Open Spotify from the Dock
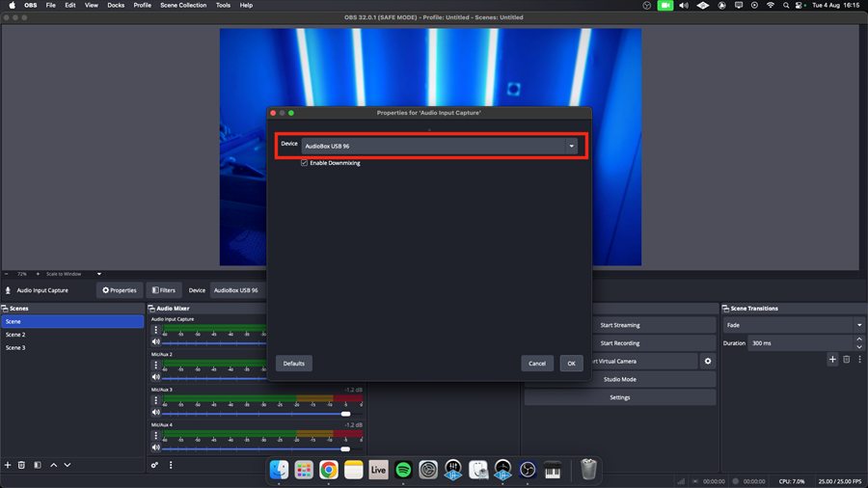868x488 pixels. (x=403, y=470)
